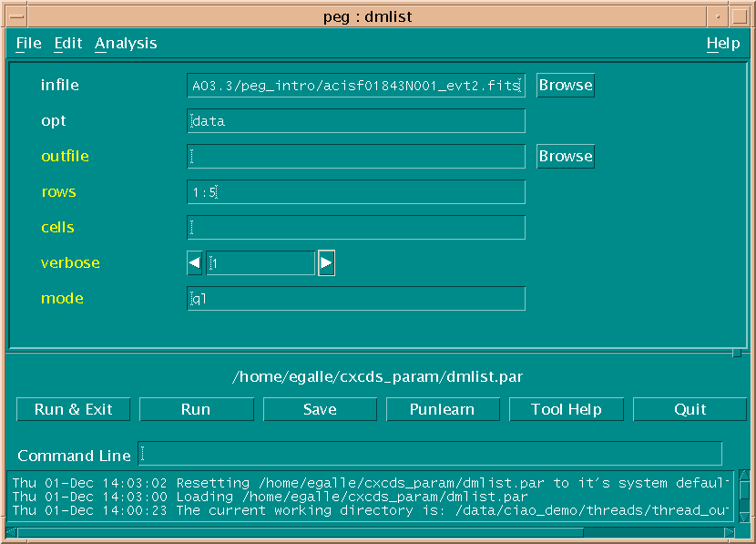
Task: Quit the peg application
Action: tap(690, 409)
